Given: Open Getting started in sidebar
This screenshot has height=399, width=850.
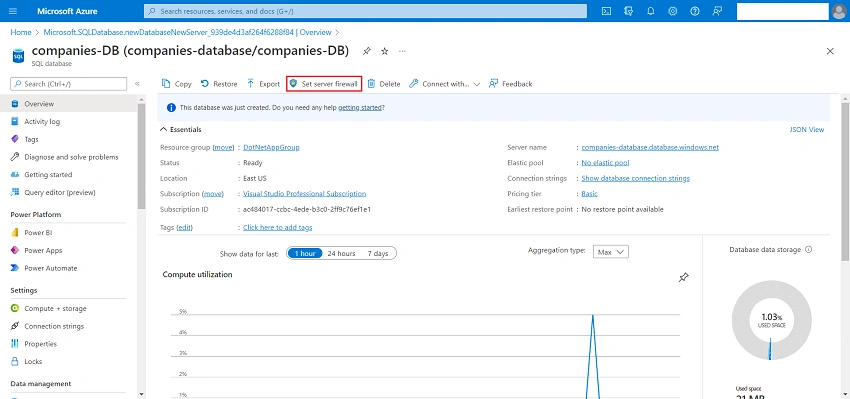Looking at the screenshot, I should [x=69, y=175].
